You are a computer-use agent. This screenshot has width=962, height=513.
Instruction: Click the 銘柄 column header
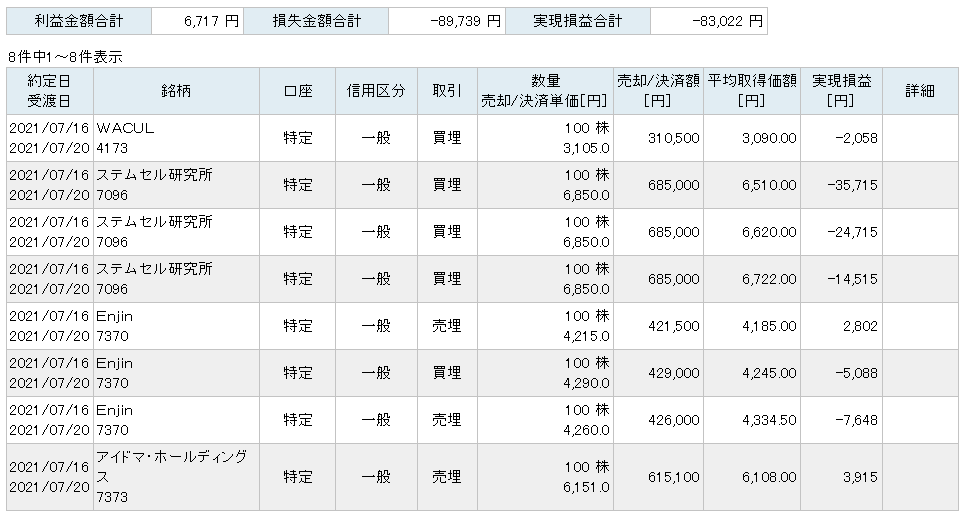[177, 91]
